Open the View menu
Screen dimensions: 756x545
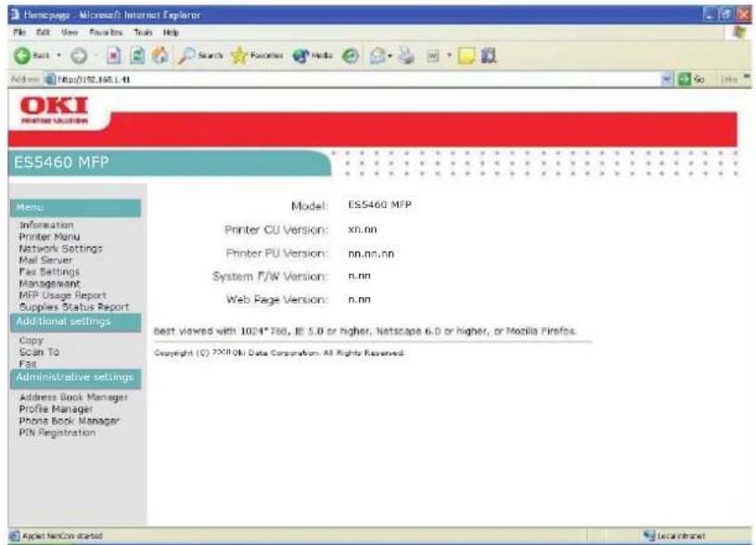pos(70,32)
